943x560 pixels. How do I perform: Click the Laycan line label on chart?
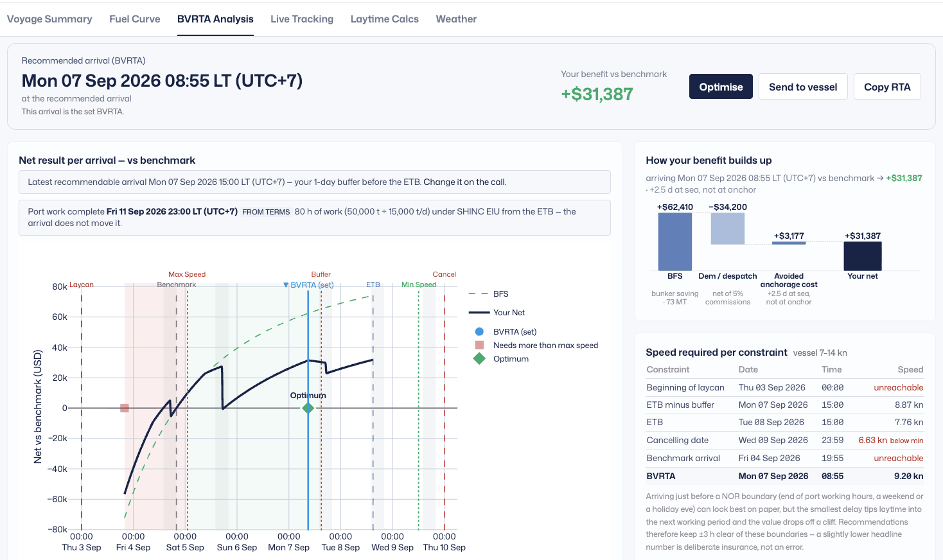(82, 284)
